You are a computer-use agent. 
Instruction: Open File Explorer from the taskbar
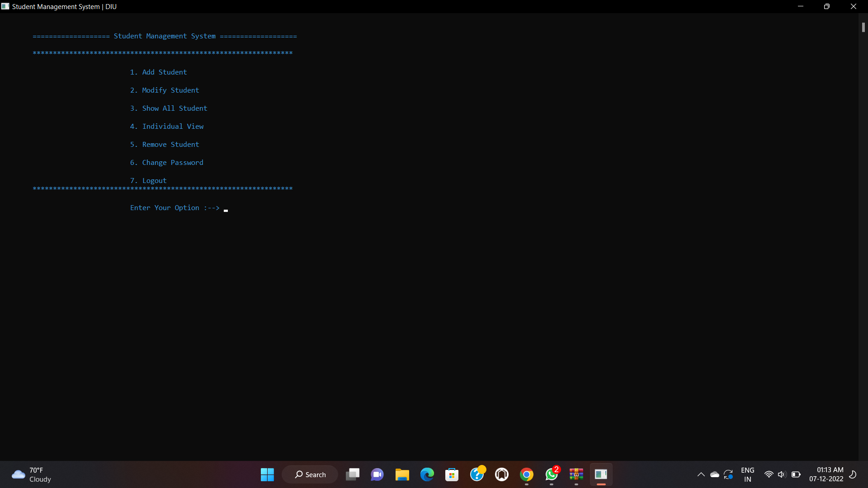[x=402, y=474]
